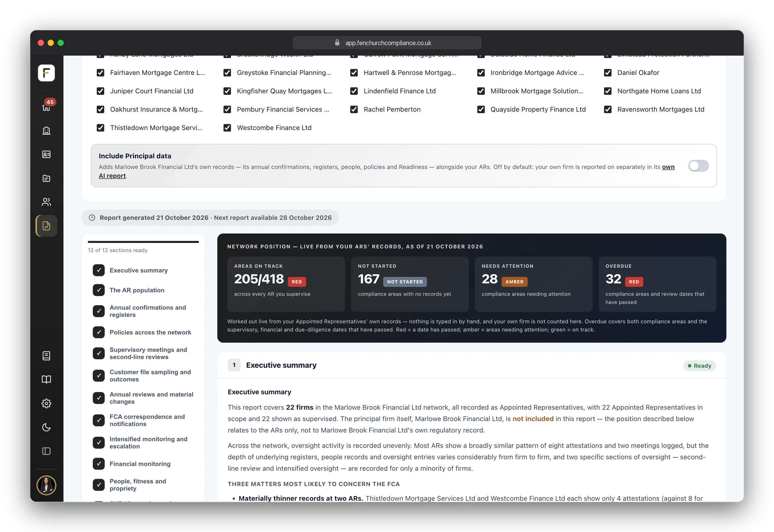Open the document list icon in lower sidebar
The width and height of the screenshot is (774, 532).
point(46,356)
